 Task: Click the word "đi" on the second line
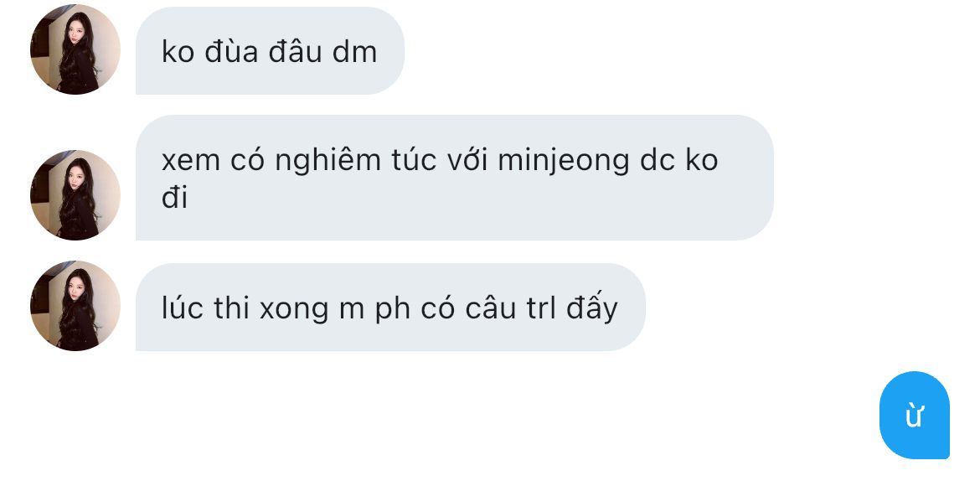point(174,198)
